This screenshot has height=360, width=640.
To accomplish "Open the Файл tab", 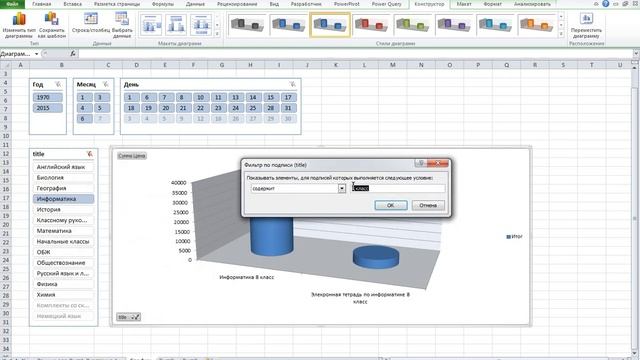I will [12, 4].
